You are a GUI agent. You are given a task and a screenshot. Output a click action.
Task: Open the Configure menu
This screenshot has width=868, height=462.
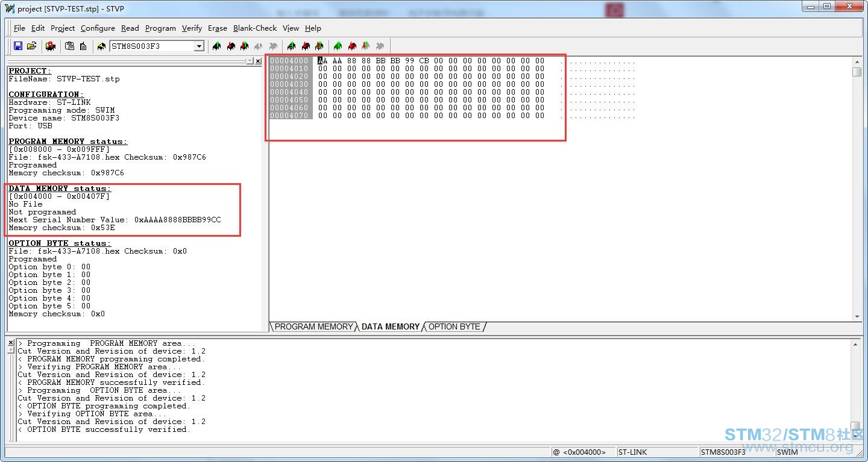point(98,28)
